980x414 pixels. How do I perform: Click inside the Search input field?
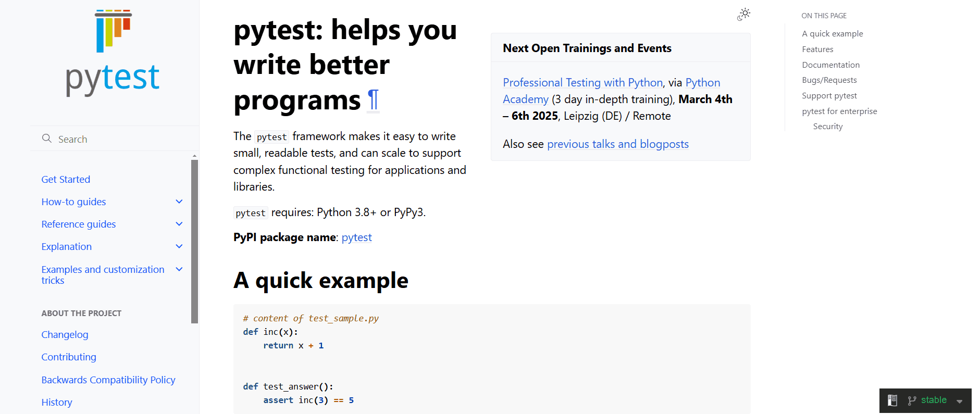104,139
